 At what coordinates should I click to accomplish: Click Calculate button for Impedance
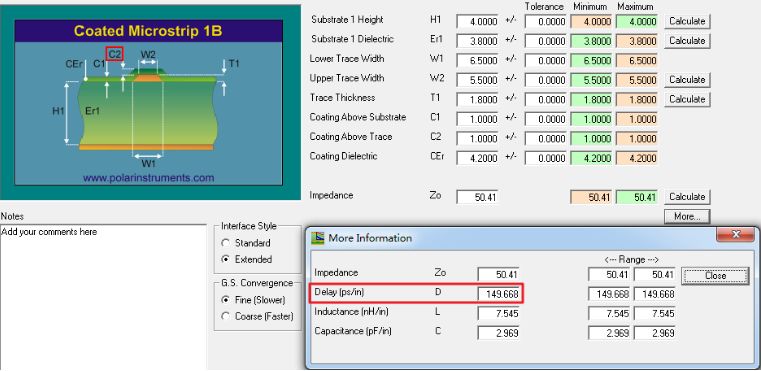[687, 197]
